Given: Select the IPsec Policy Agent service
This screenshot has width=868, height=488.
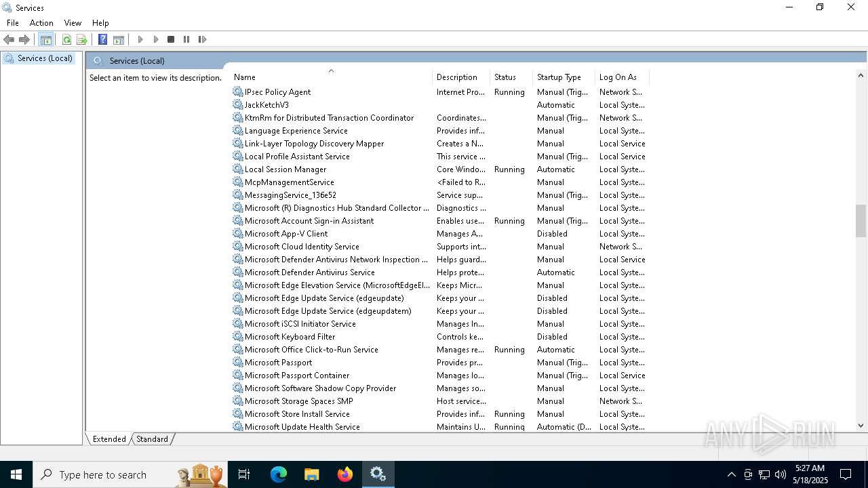Looking at the screenshot, I should click(x=439, y=92).
